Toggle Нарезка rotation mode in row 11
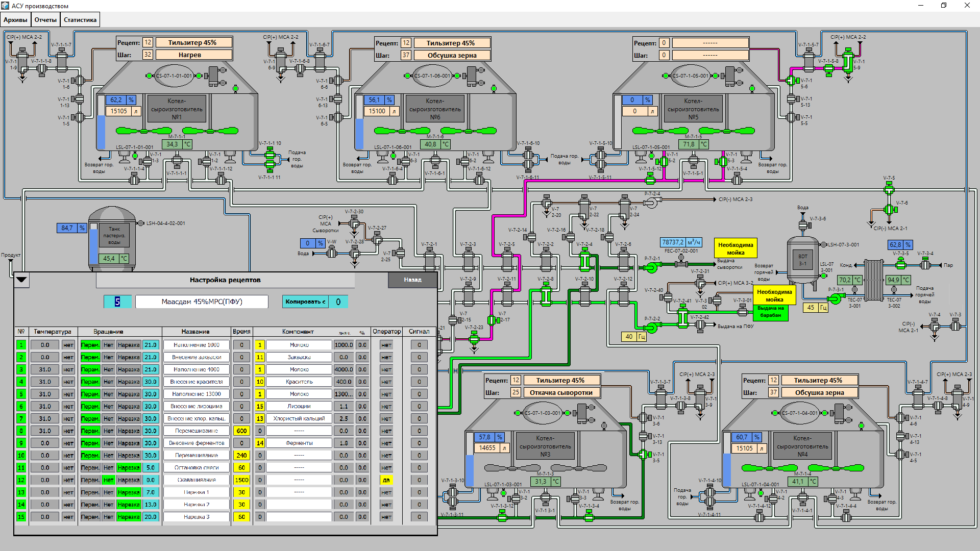Image resolution: width=980 pixels, height=551 pixels. (x=129, y=468)
